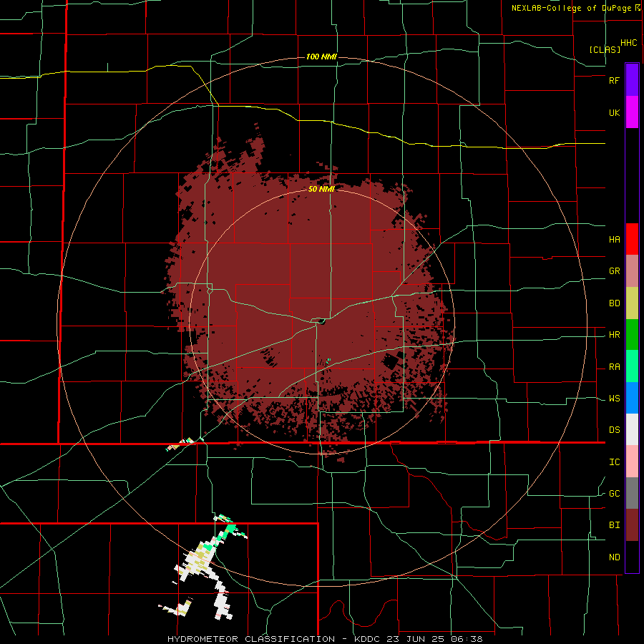Viewport: 644px width, 644px height.
Task: Click the 100 NMI range ring label
Action: click(x=321, y=57)
